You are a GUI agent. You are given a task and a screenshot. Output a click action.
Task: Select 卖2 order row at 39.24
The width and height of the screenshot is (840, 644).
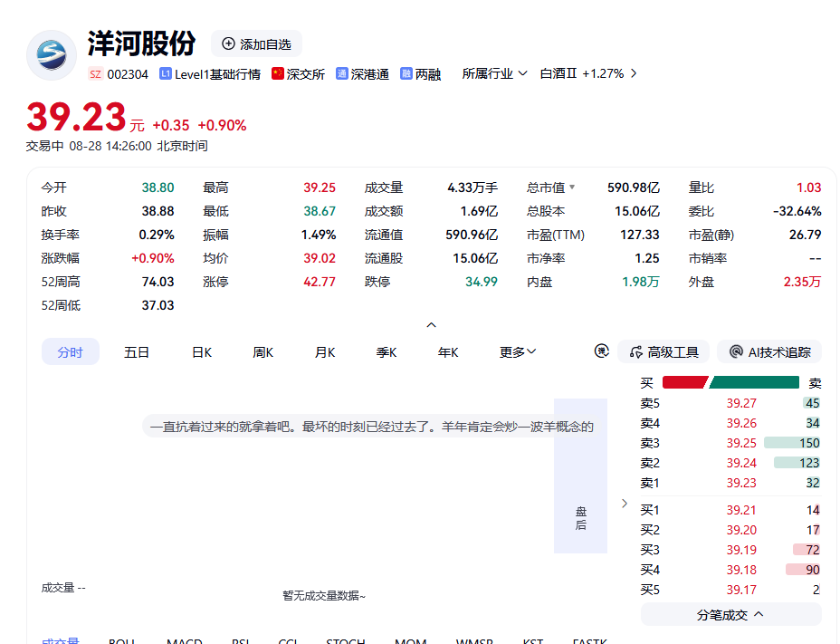point(730,463)
